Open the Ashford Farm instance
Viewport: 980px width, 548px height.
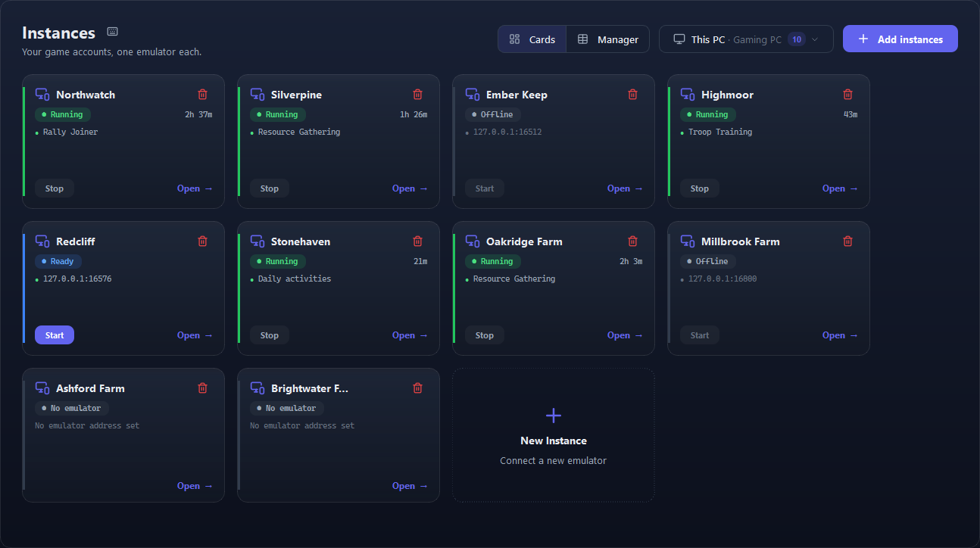click(195, 486)
